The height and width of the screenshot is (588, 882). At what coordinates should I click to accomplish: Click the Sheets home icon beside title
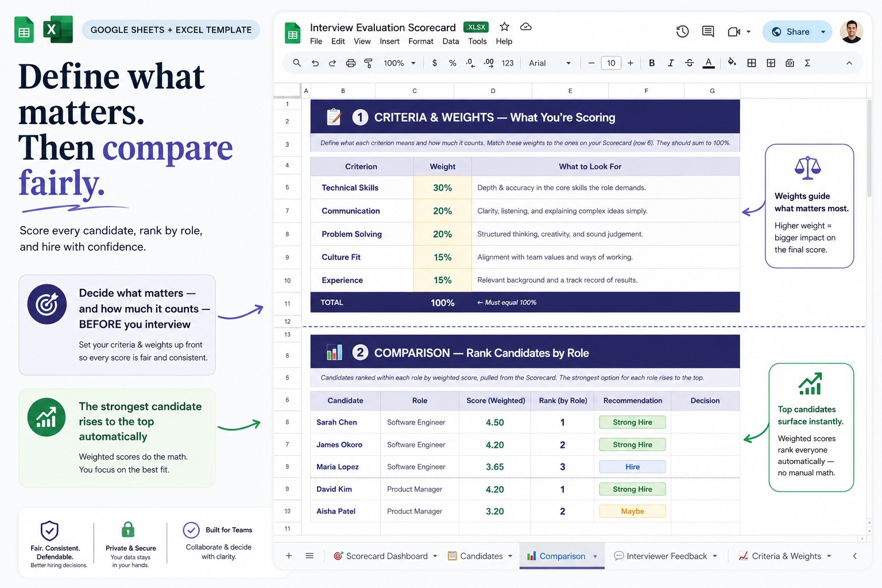click(x=293, y=33)
